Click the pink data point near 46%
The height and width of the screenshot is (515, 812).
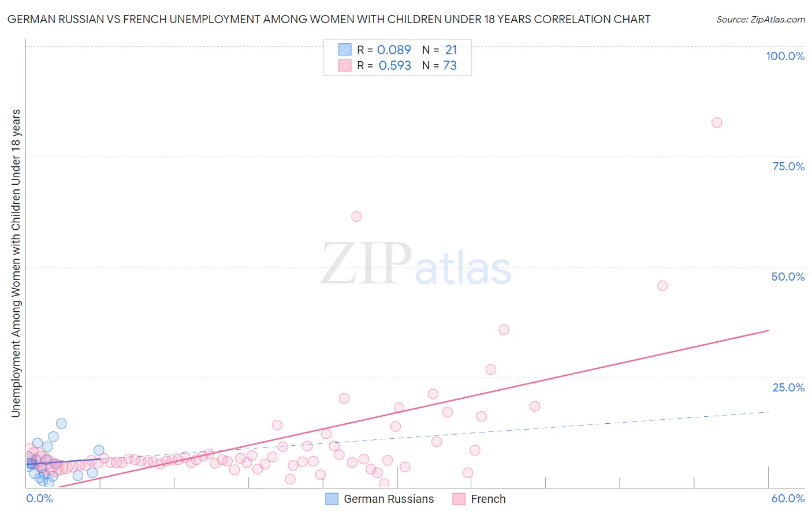(x=662, y=286)
